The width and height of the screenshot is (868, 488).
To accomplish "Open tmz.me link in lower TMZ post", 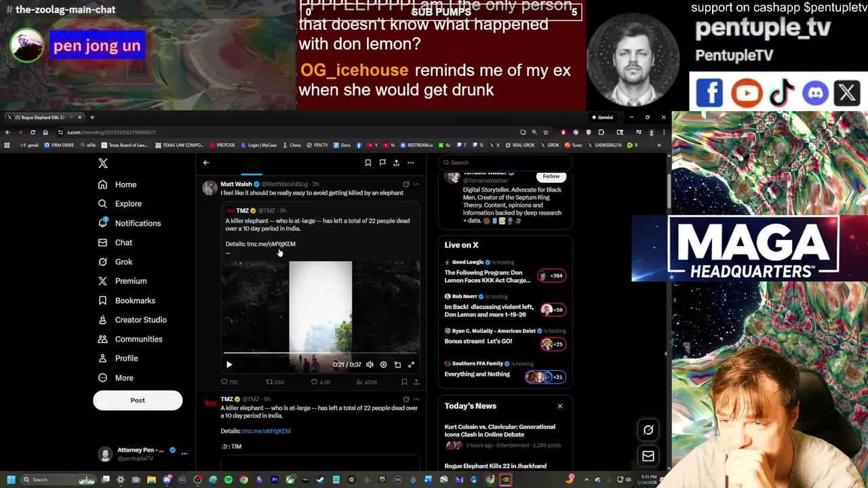I will click(266, 431).
